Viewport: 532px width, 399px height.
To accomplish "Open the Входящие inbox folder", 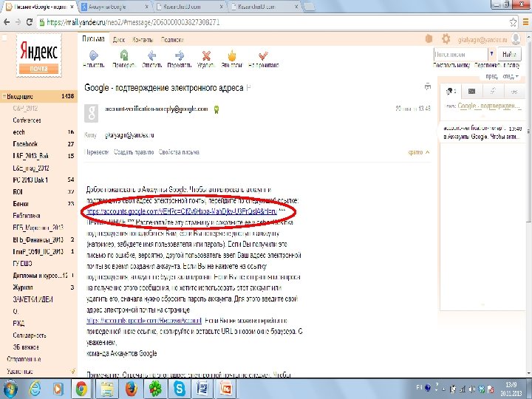I will pyautogui.click(x=38, y=96).
